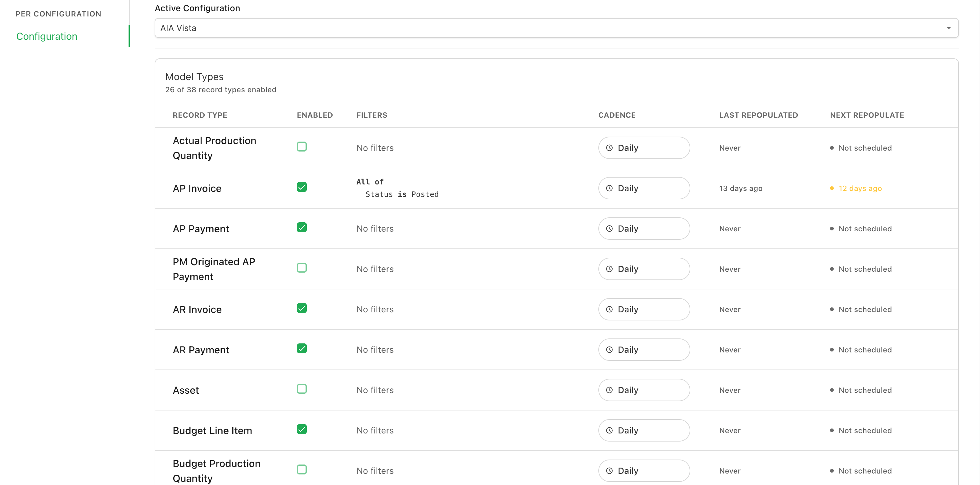The height and width of the screenshot is (485, 980).
Task: Click the clock icon in Actual Production Quantity row
Action: click(x=609, y=148)
